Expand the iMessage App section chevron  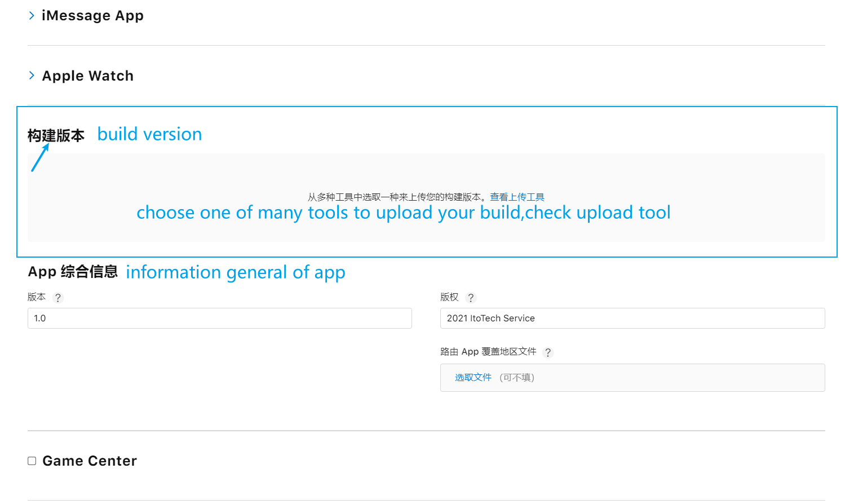click(32, 16)
